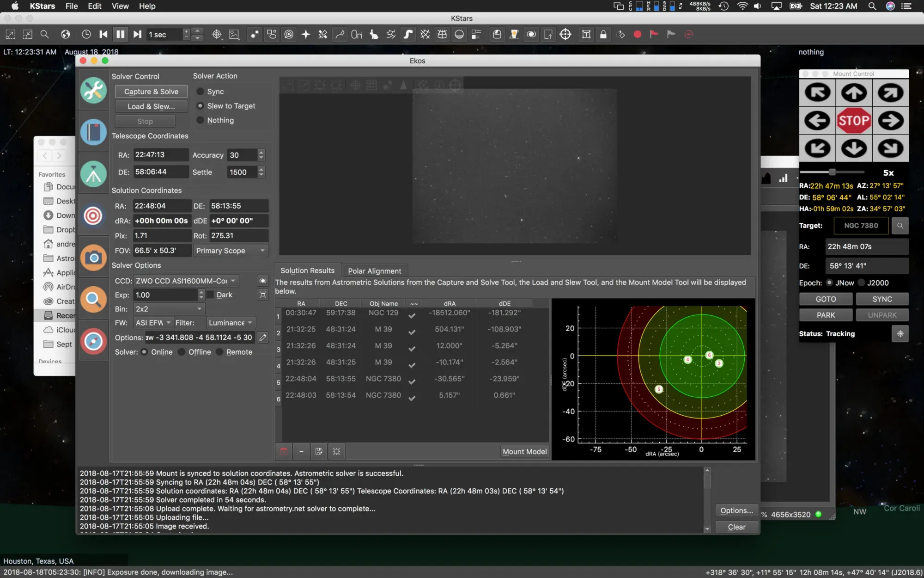924x578 pixels.
Task: Click the Mount Control STOP icon
Action: (854, 121)
